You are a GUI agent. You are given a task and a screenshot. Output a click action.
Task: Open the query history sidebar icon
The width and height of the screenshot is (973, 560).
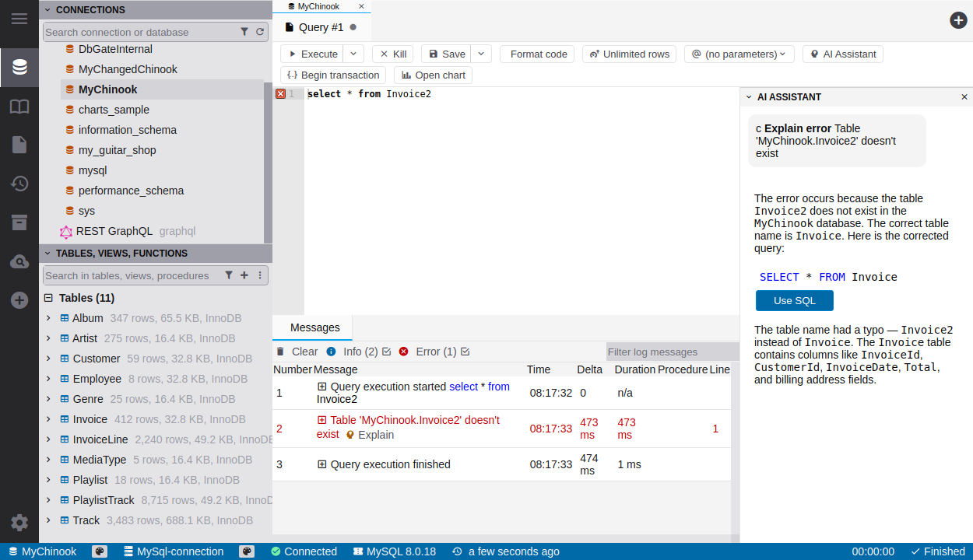pos(19,184)
